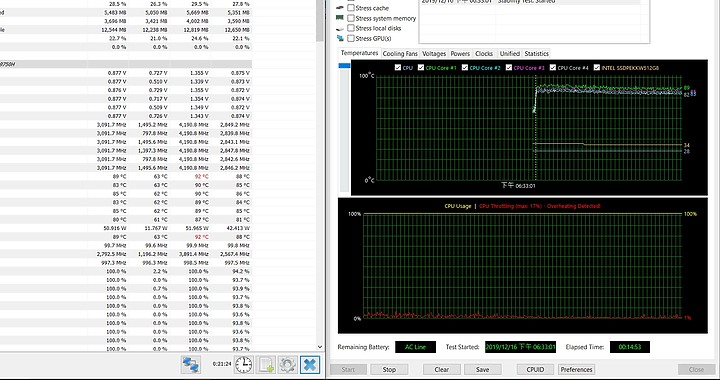Uncheck the INTEL SSD temperature series
This screenshot has width=720, height=380.
(x=596, y=67)
